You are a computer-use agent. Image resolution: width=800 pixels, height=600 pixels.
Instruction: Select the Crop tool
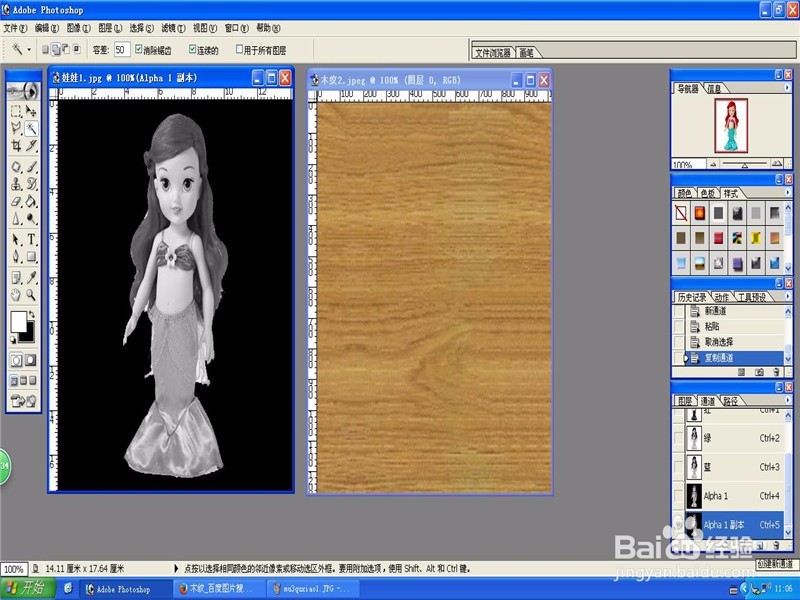click(16, 146)
